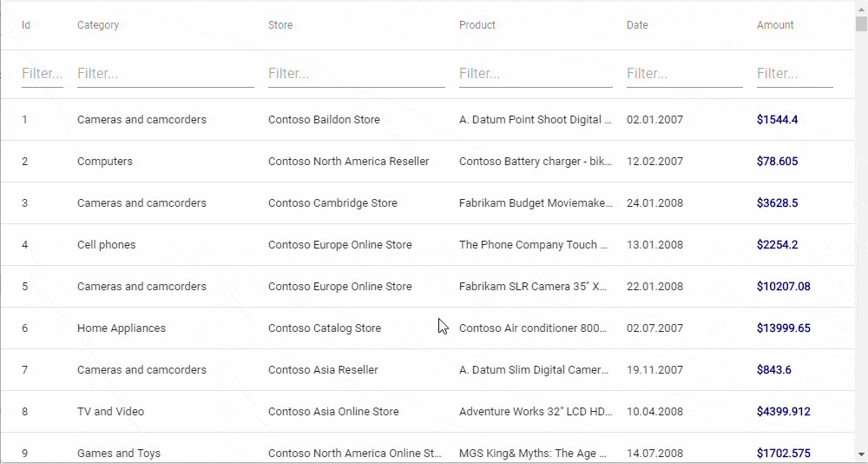Focus the Amount filter input
The image size is (868, 464).
pos(794,74)
